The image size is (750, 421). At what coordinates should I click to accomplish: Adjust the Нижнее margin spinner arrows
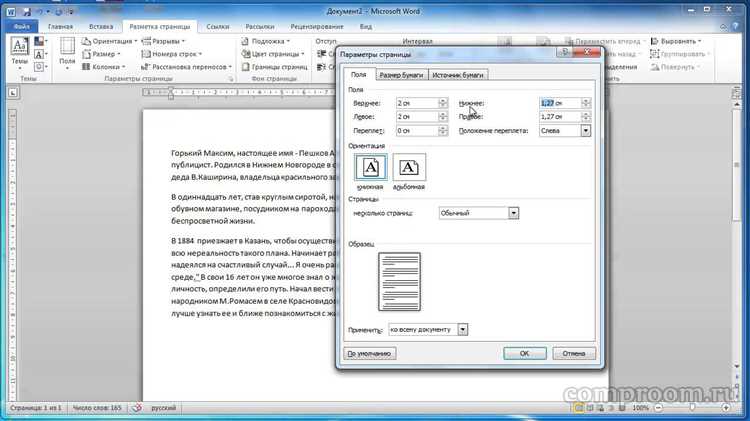coord(586,103)
